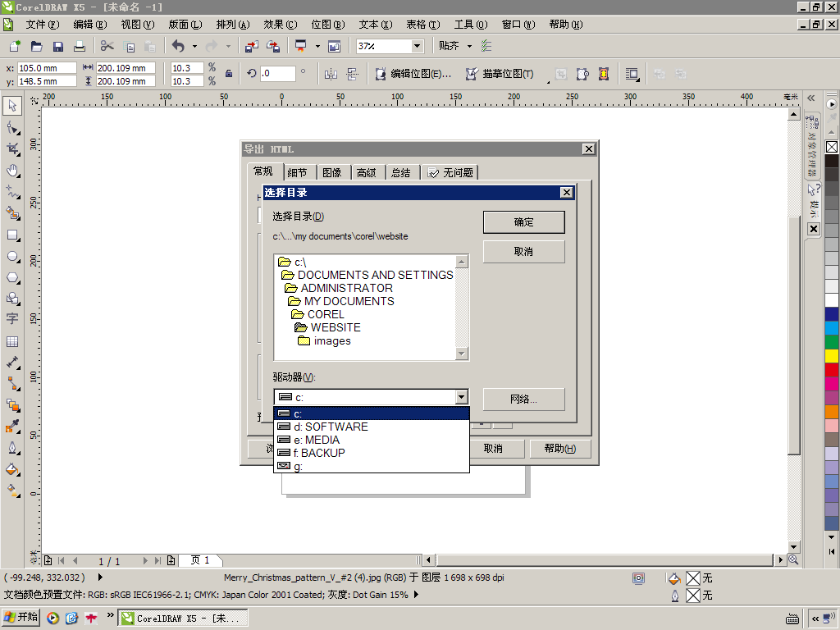This screenshot has height=630, width=840.
Task: Open the File (文件) menu
Action: (43, 25)
